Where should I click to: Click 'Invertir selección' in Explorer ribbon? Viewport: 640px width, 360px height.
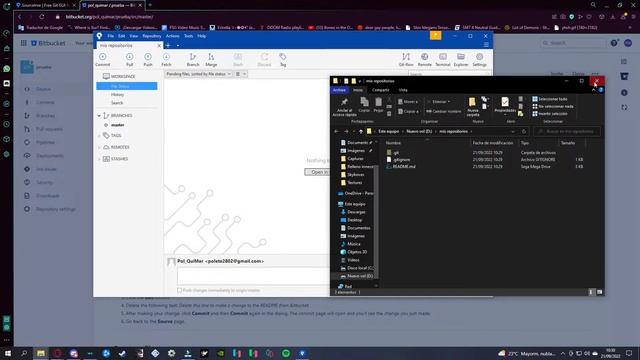[x=549, y=114]
